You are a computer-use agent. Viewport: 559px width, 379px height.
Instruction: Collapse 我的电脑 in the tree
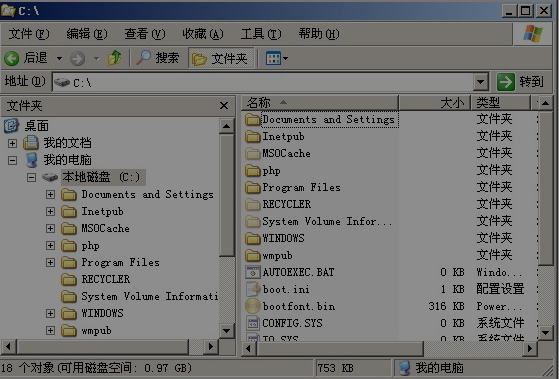point(12,160)
